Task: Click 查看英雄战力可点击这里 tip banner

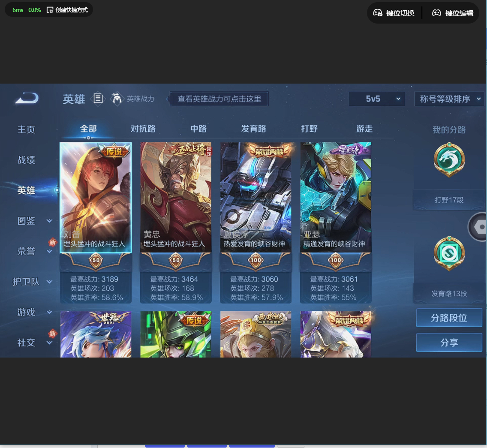Action: (219, 99)
